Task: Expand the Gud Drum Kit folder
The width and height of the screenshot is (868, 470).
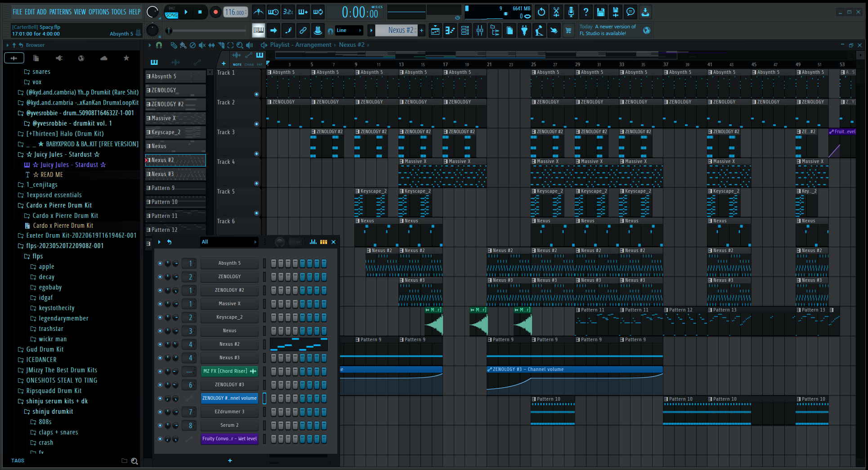Action: (x=45, y=349)
